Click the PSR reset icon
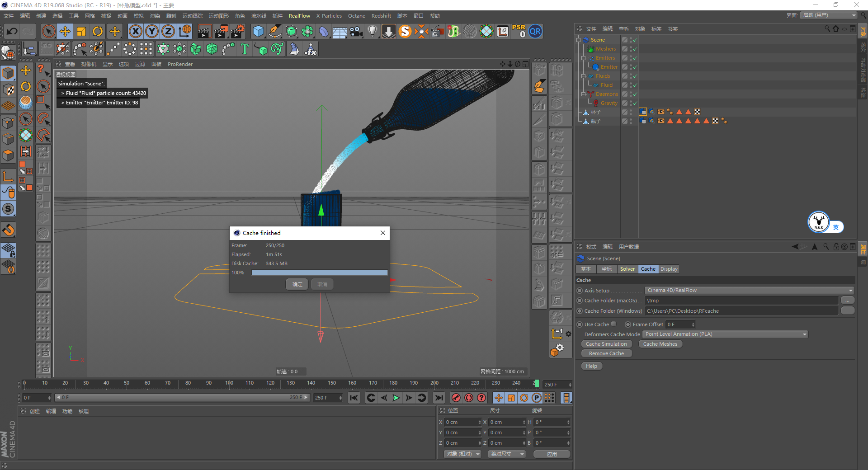 519,32
